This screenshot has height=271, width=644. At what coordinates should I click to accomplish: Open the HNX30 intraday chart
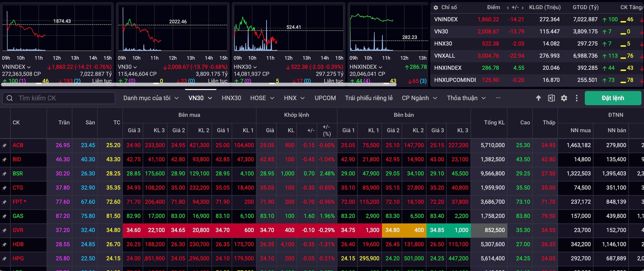click(x=289, y=28)
